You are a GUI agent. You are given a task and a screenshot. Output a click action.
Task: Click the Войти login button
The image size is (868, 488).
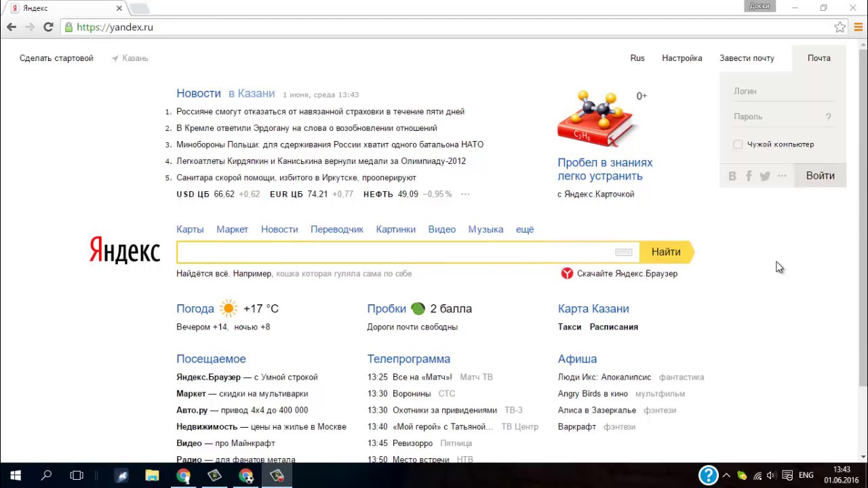[x=821, y=176]
